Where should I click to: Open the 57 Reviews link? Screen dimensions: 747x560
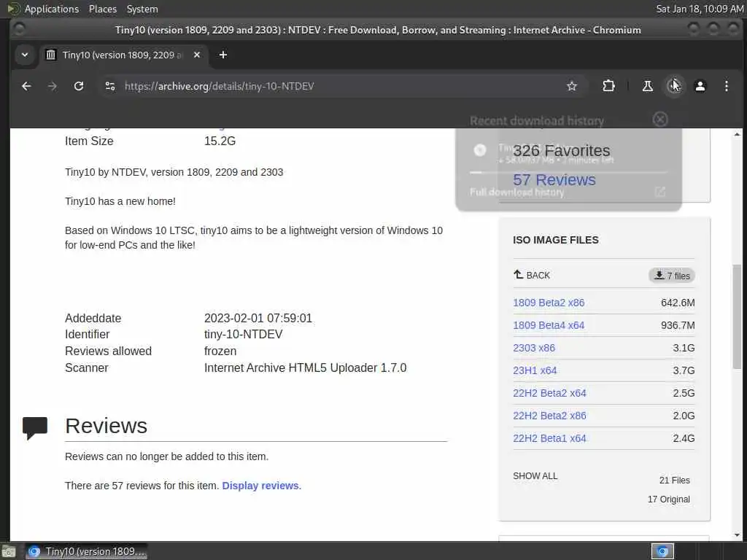pyautogui.click(x=554, y=180)
